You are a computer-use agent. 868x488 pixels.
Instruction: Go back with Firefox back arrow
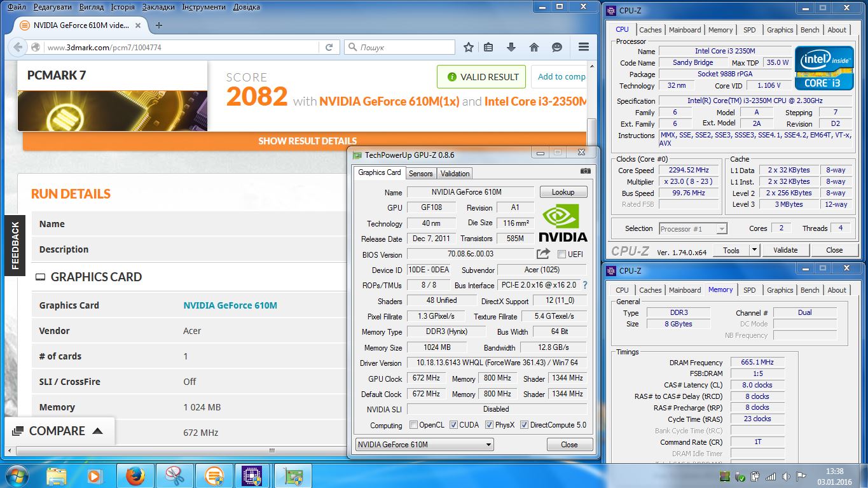pos(17,47)
